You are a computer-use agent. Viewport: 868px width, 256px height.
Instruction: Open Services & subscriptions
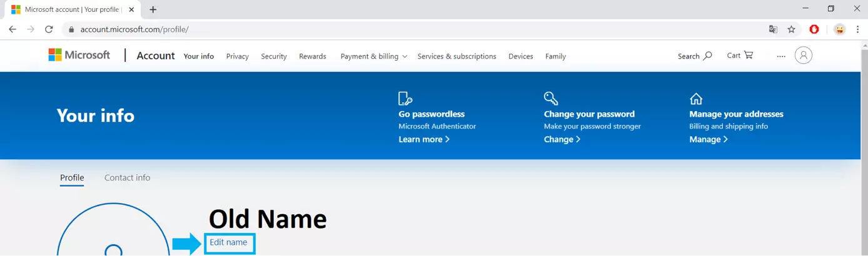click(x=457, y=56)
